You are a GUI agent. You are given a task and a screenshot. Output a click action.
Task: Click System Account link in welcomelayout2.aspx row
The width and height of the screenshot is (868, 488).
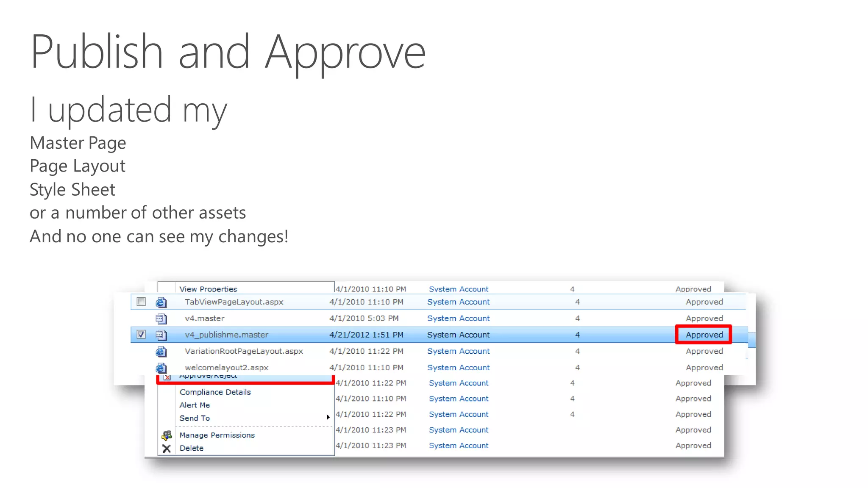click(458, 368)
